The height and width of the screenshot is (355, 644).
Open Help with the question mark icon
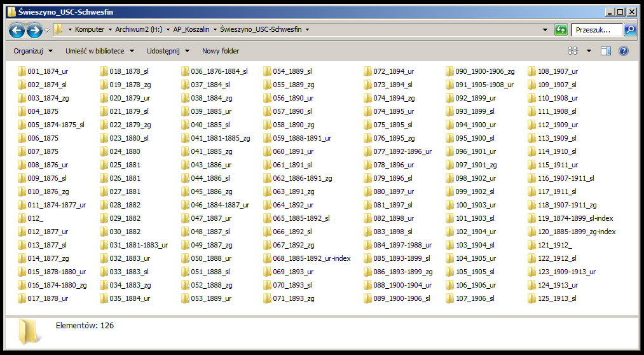(x=623, y=51)
